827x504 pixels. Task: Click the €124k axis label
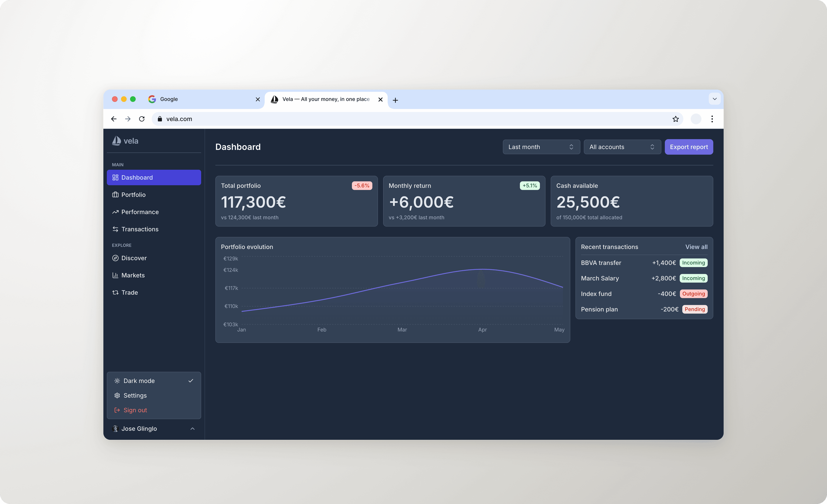tap(231, 270)
